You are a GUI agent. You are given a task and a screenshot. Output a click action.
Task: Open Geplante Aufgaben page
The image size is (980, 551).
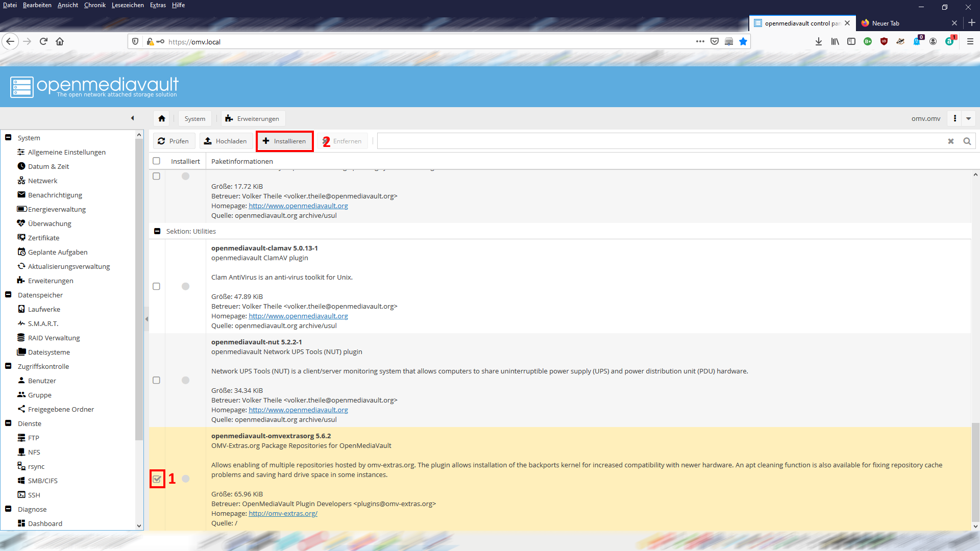point(57,252)
